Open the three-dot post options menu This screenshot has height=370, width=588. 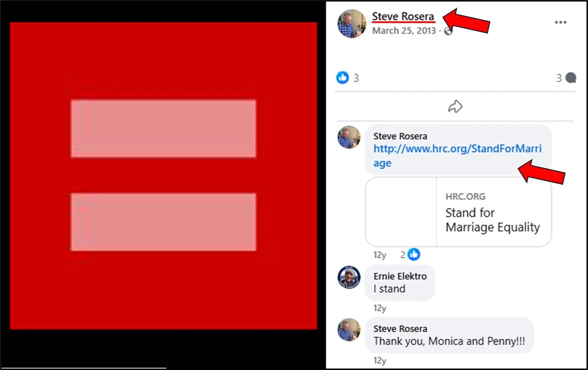(561, 22)
